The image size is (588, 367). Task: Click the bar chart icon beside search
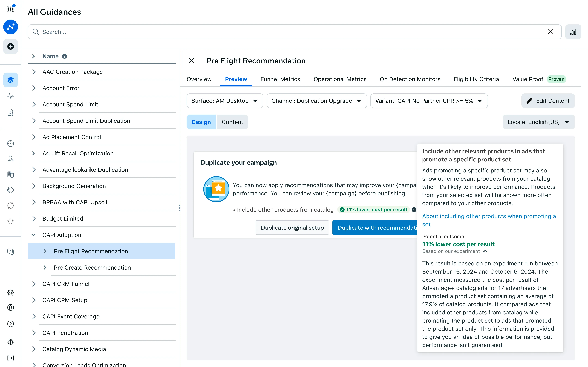coord(573,32)
